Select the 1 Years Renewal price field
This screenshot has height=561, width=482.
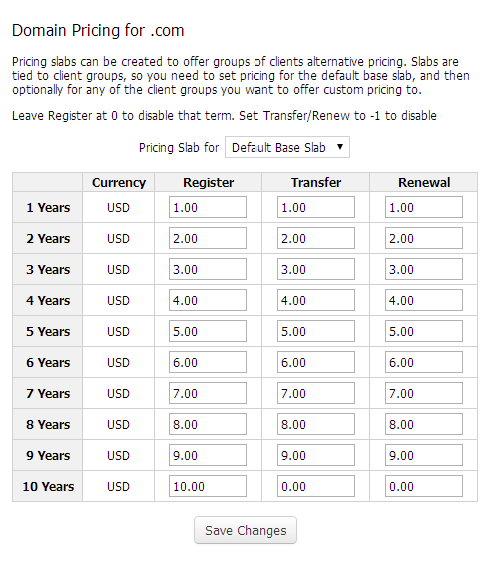(x=424, y=207)
